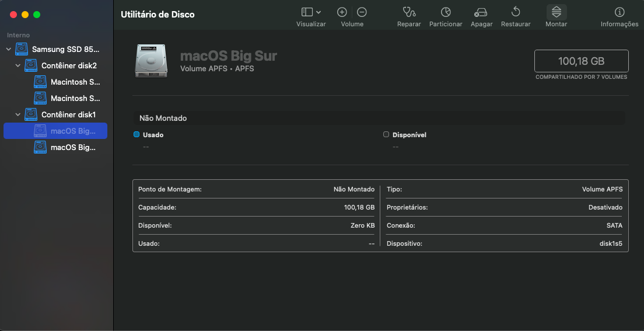Click the Volume toolbar label

point(352,25)
